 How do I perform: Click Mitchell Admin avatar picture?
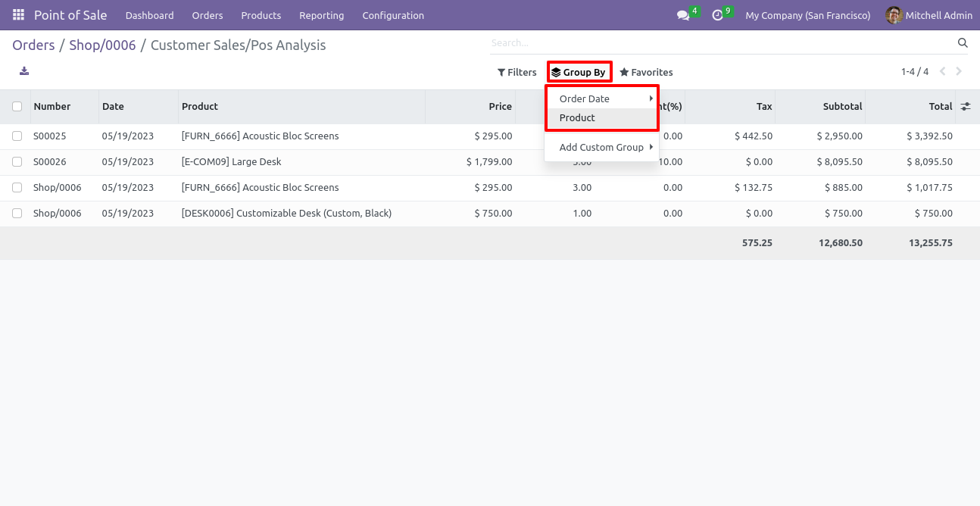pos(894,15)
